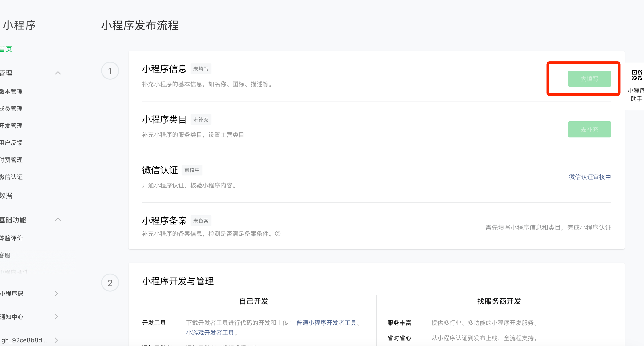Viewport: 644px width, 346px height.
Task: Select 客服 in the sidebar menu
Action: (x=5, y=255)
